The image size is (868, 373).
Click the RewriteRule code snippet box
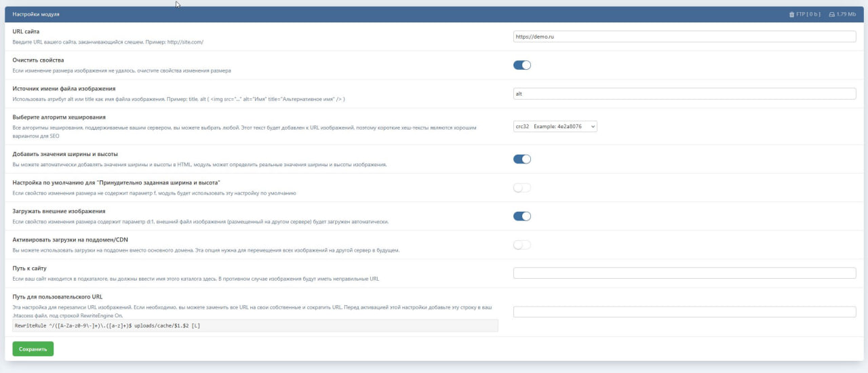(255, 326)
